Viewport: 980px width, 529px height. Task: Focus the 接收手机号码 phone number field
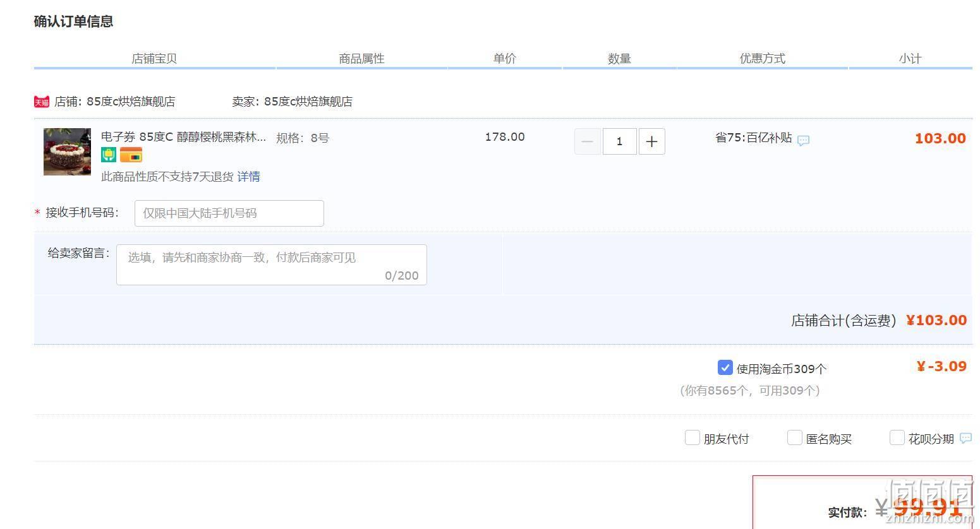pyautogui.click(x=229, y=213)
